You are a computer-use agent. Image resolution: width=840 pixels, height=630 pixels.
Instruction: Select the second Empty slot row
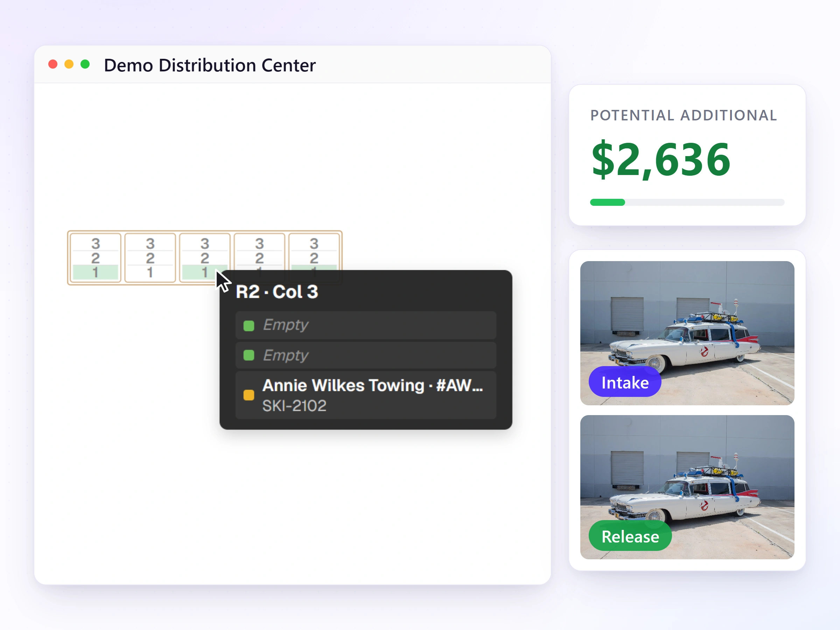tap(366, 356)
